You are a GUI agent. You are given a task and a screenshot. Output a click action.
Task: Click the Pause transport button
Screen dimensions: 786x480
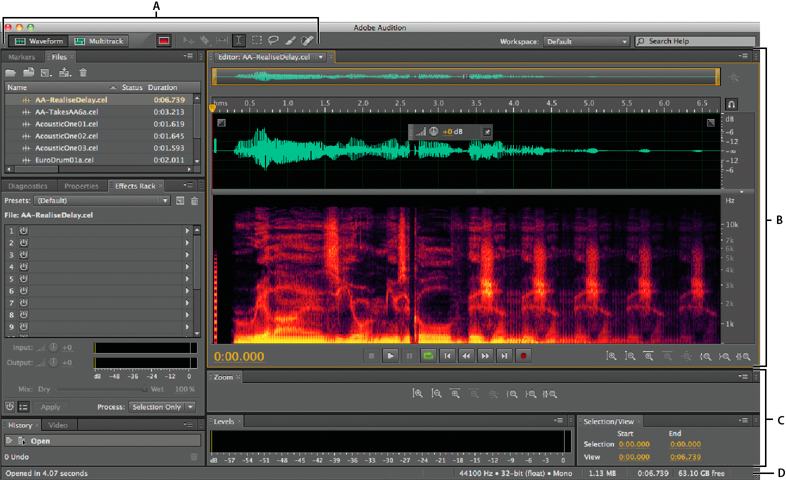410,356
